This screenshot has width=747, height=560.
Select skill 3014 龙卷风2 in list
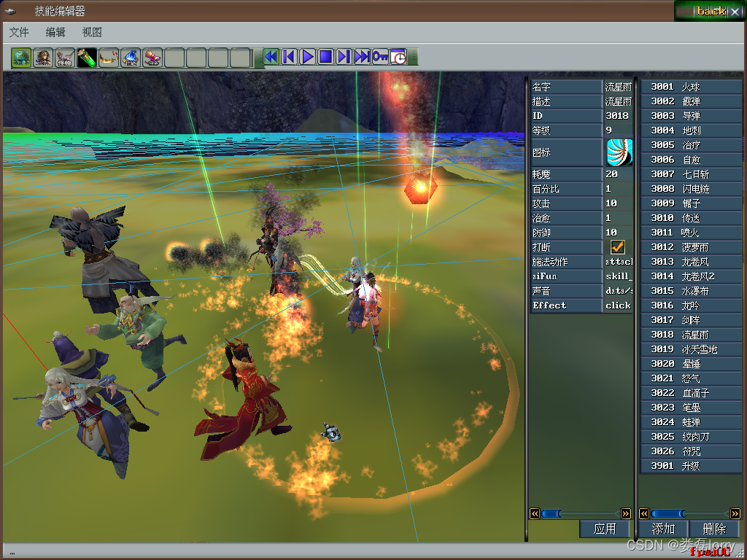pos(692,276)
